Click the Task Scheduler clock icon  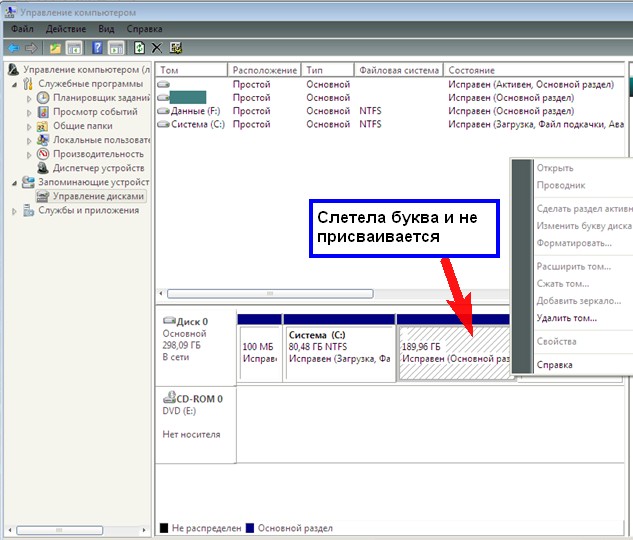(43, 98)
